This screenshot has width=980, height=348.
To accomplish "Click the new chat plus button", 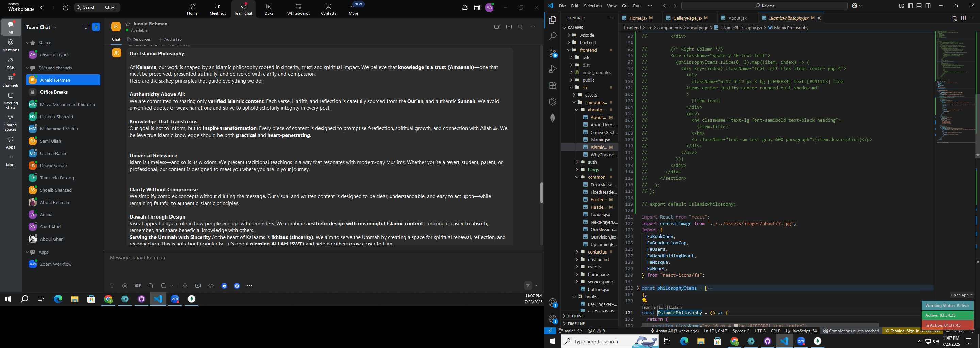I will (x=96, y=27).
